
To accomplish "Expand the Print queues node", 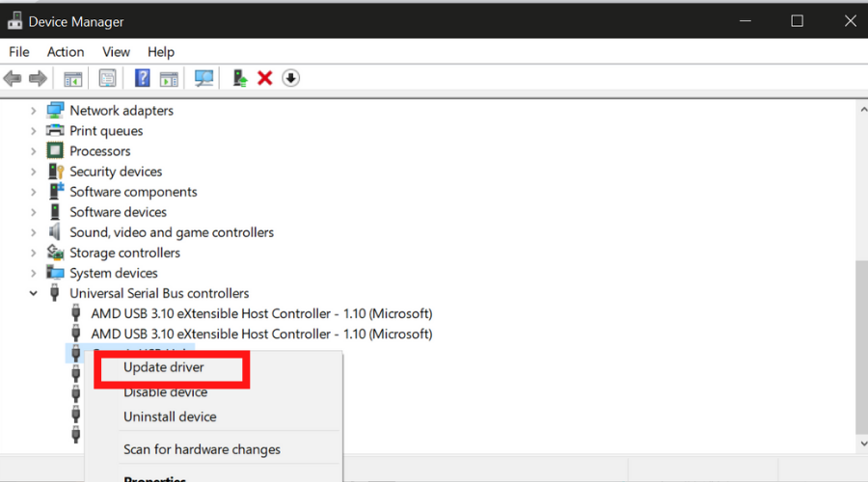I will click(x=33, y=131).
